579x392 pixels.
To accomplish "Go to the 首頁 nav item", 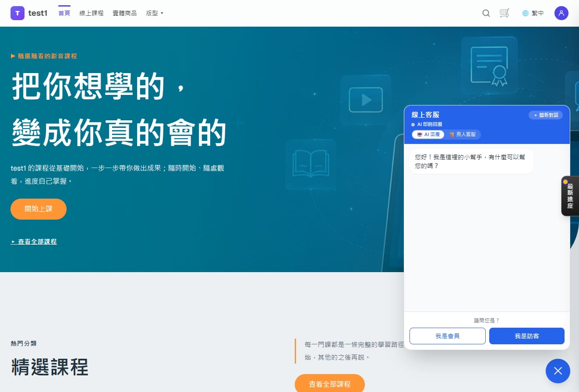I will click(64, 13).
